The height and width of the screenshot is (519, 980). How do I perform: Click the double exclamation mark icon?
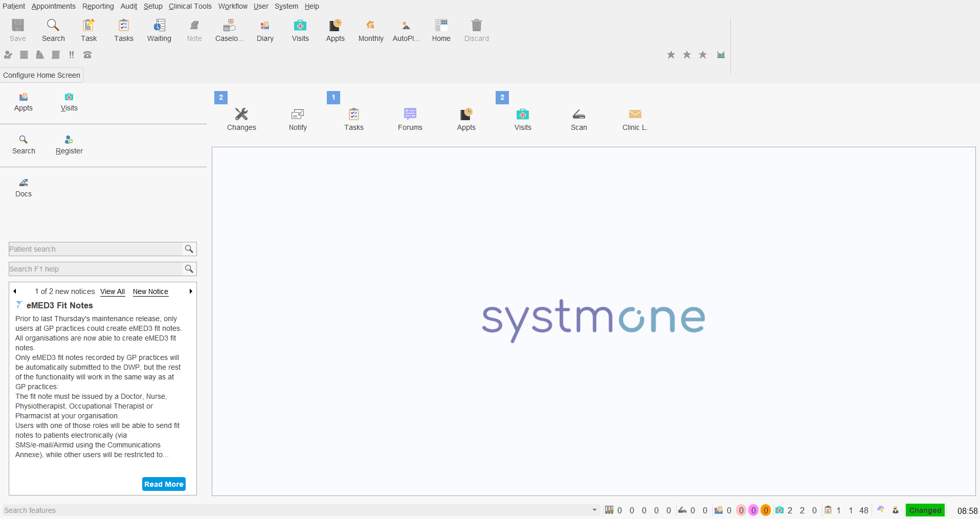(72, 55)
